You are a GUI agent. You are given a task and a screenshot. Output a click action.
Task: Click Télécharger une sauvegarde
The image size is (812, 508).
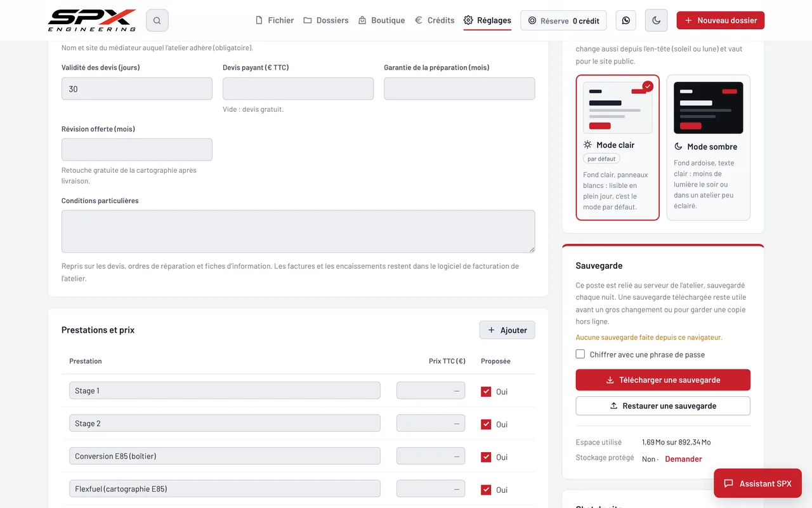coord(663,380)
